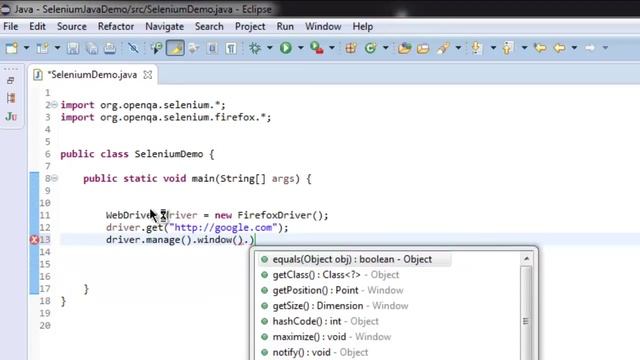
Task: Click the error marker on line 13
Action: [35, 240]
